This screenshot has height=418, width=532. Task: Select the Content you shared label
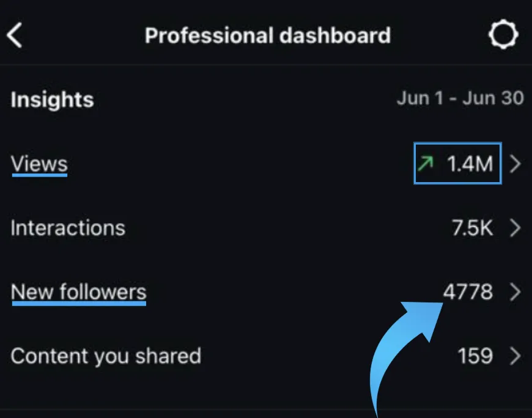tap(106, 356)
